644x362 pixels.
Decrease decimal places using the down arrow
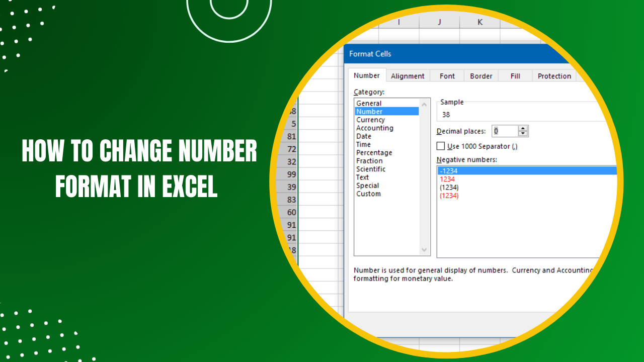(x=523, y=134)
